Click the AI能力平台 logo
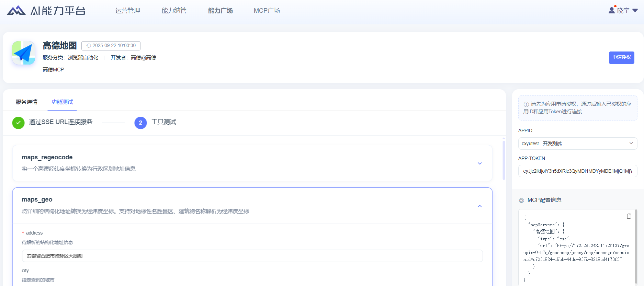This screenshot has width=644, height=286. tap(46, 11)
